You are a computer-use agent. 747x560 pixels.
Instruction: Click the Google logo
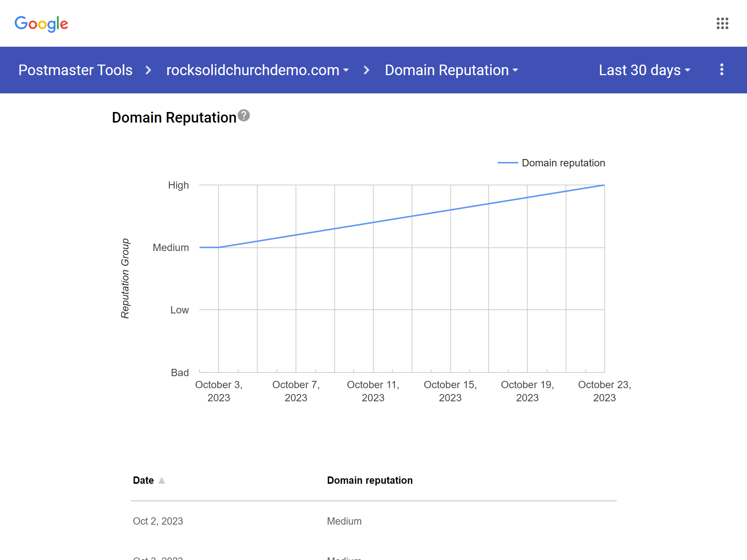click(x=41, y=24)
